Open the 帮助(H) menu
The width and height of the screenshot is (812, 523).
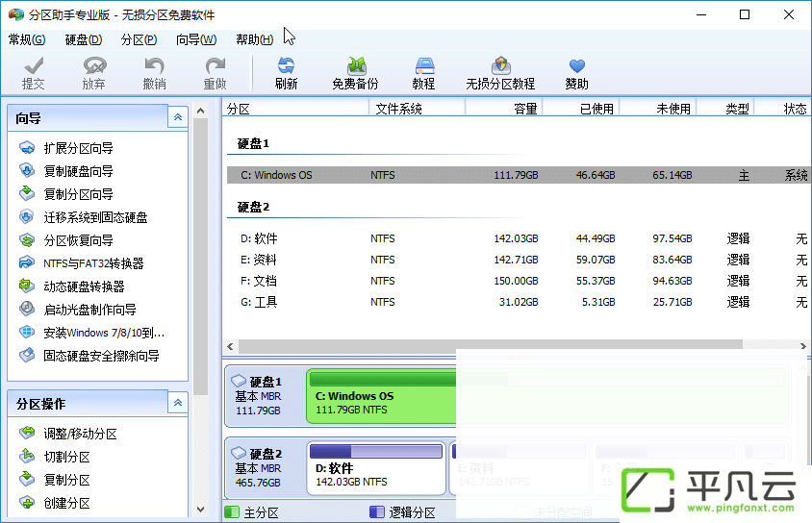click(x=254, y=39)
